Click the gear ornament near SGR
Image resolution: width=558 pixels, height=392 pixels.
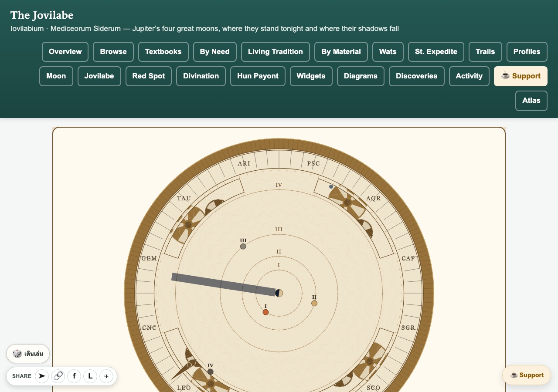pos(370,361)
